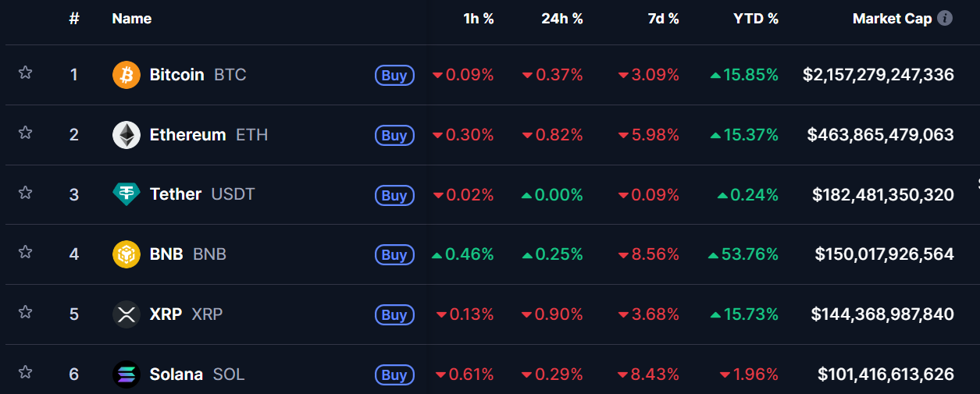Favorite XRP using its star icon
The height and width of the screenshot is (394, 980).
[25, 313]
